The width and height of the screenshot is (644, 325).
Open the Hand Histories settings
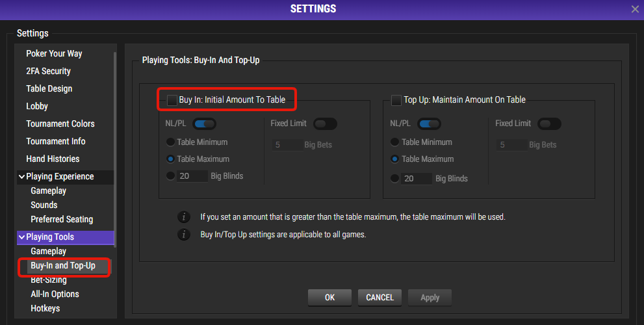(53, 159)
